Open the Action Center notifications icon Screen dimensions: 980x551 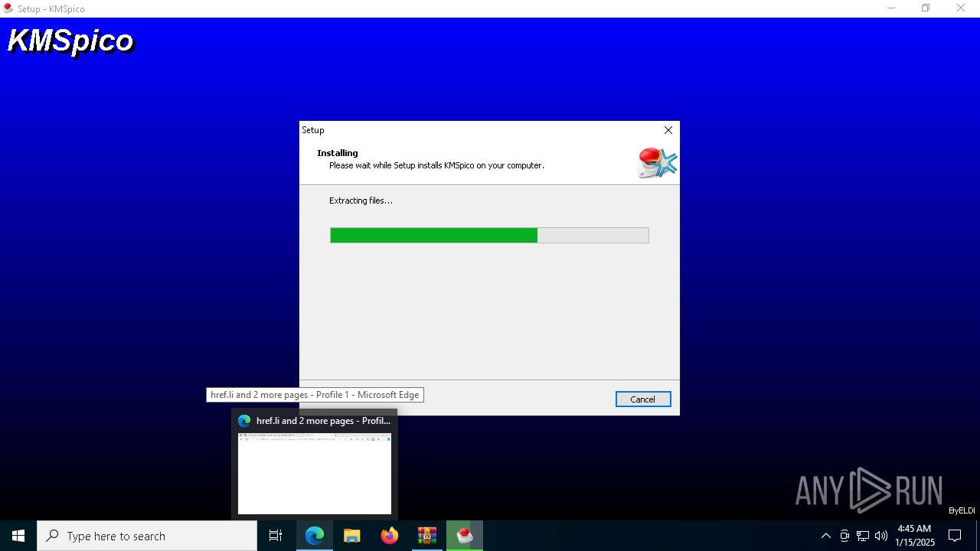(x=955, y=536)
